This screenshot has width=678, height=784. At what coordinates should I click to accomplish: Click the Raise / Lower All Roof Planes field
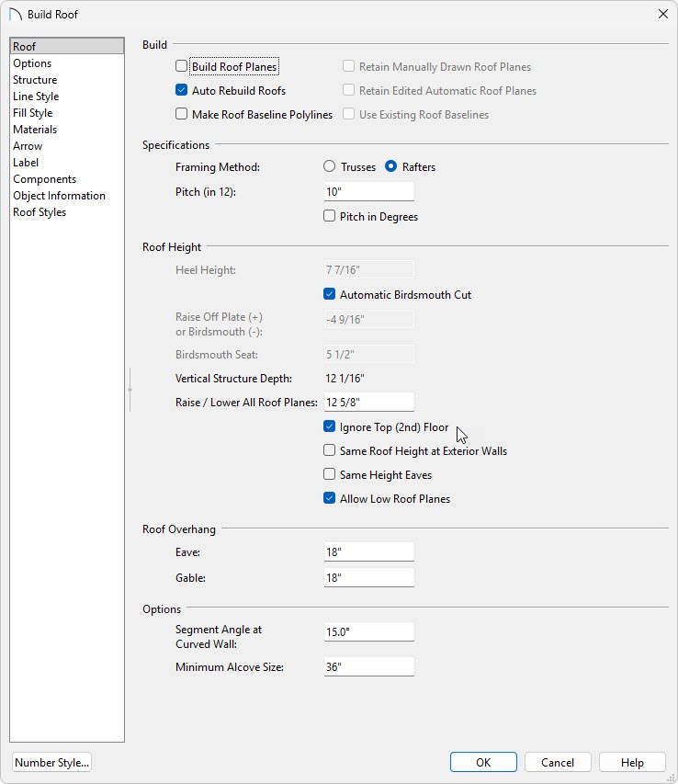[x=368, y=402]
